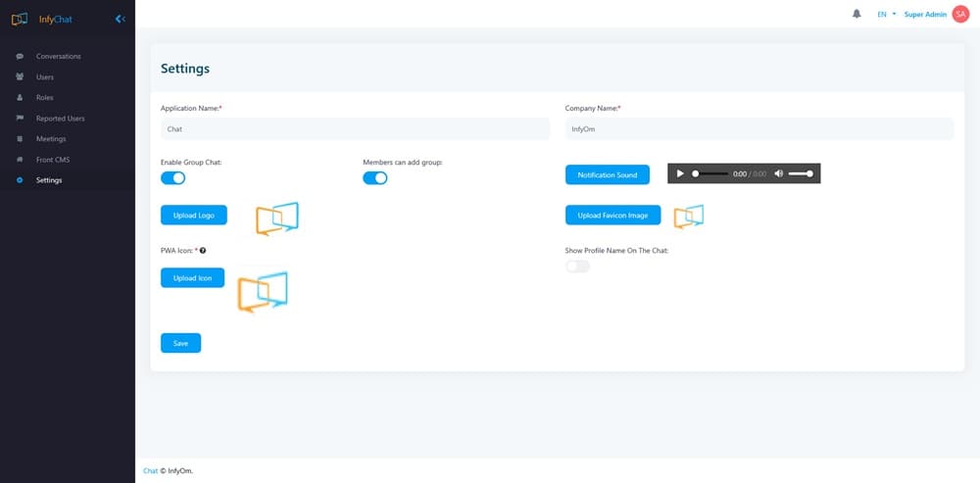Go to Reported Users page
980x483 pixels.
60,119
